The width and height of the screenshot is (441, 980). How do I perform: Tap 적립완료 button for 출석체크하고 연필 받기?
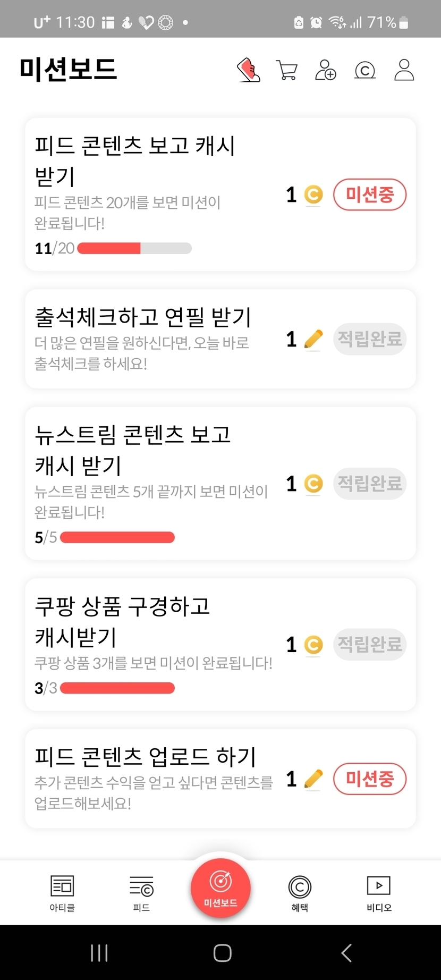(x=370, y=339)
